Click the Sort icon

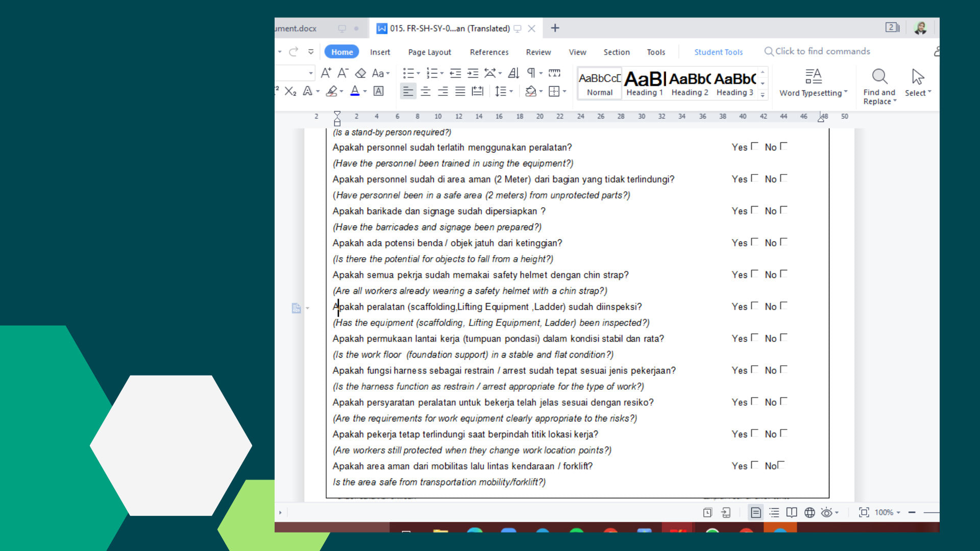(x=513, y=73)
